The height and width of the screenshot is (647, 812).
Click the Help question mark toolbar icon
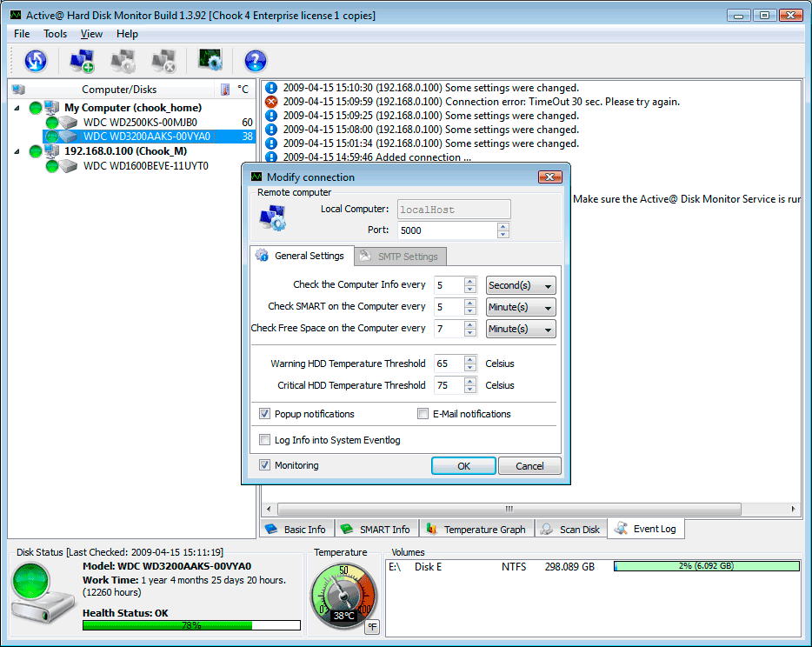(256, 61)
